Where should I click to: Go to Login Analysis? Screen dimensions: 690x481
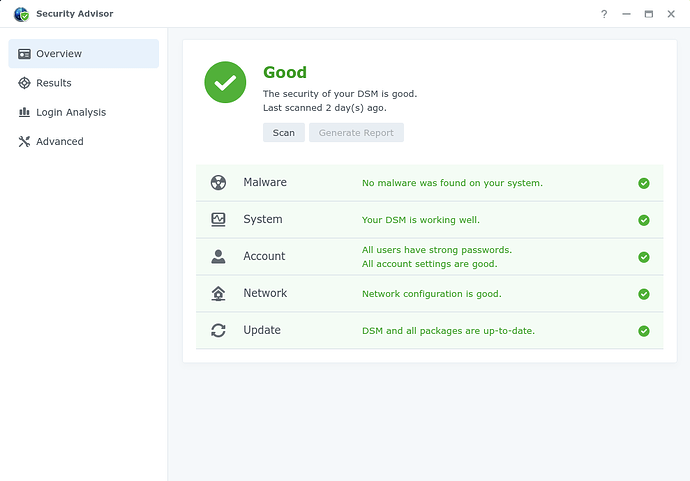[x=71, y=112]
